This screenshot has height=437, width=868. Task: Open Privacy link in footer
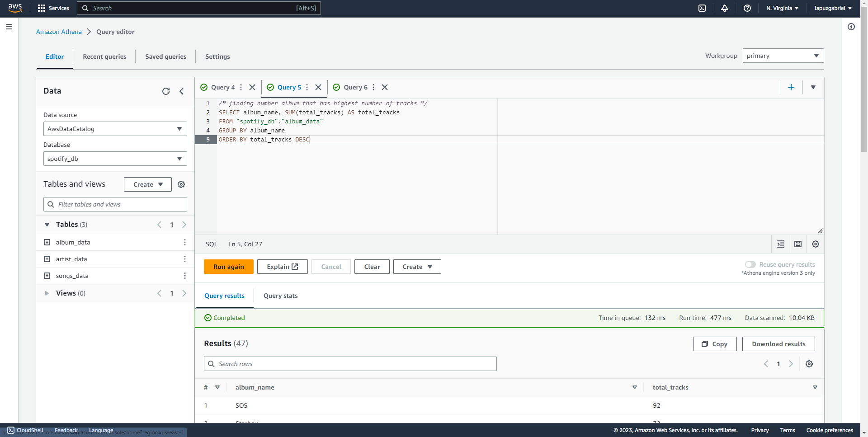(760, 430)
